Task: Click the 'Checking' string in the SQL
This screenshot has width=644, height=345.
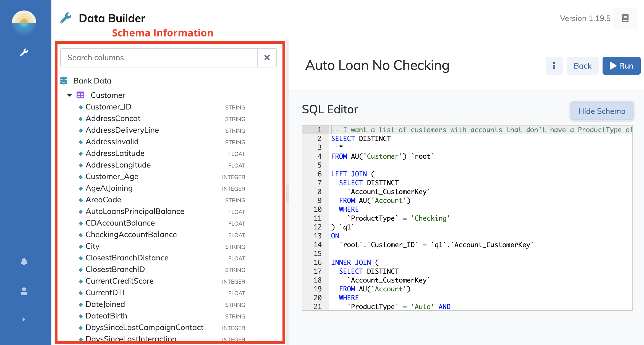Action: pos(430,218)
